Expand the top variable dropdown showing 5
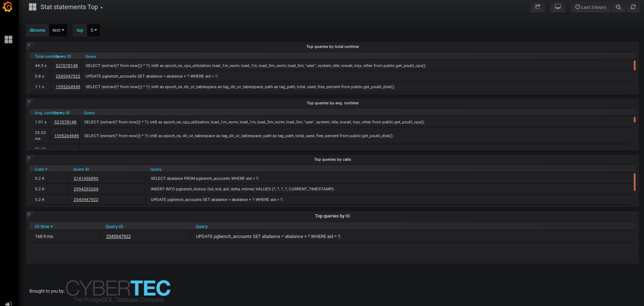This screenshot has height=306, width=644. tap(93, 30)
